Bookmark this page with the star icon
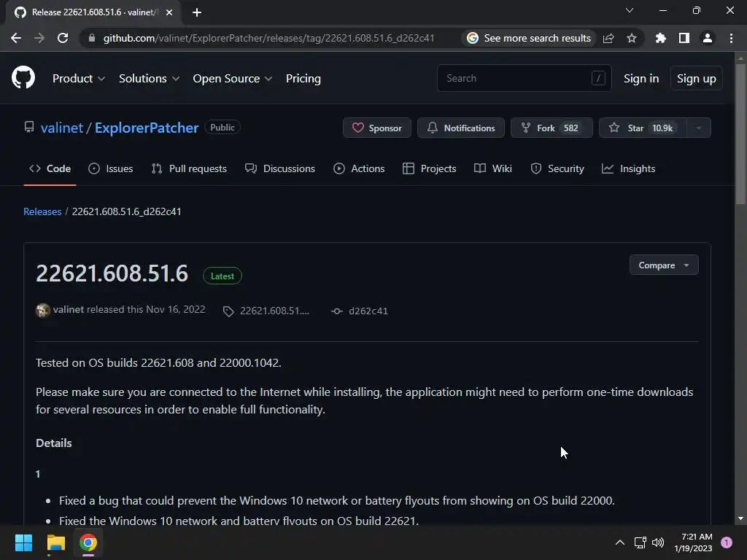The image size is (747, 560). click(632, 38)
